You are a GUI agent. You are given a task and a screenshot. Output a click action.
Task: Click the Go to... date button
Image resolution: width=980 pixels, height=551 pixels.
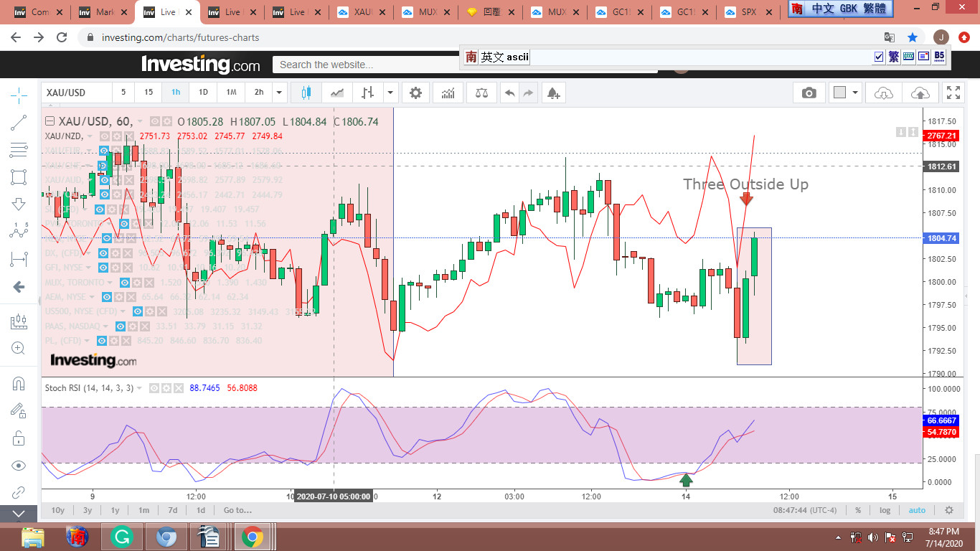tap(237, 510)
